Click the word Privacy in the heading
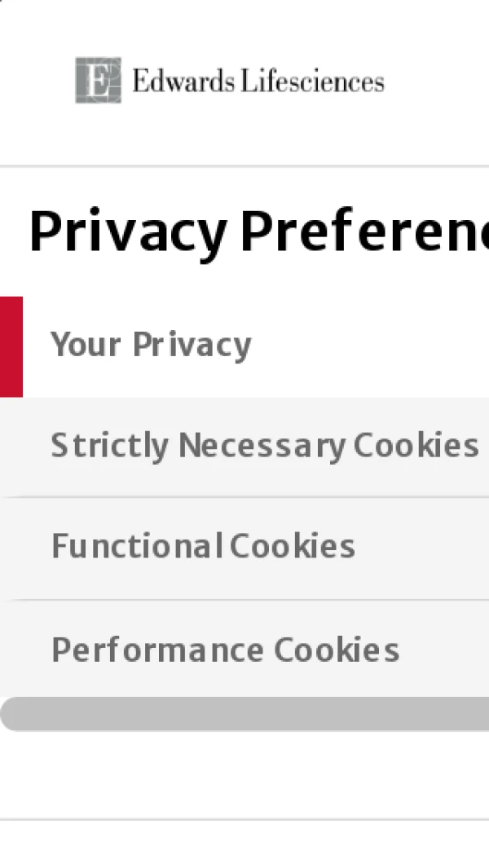Image resolution: width=489 pixels, height=868 pixels. [x=128, y=232]
